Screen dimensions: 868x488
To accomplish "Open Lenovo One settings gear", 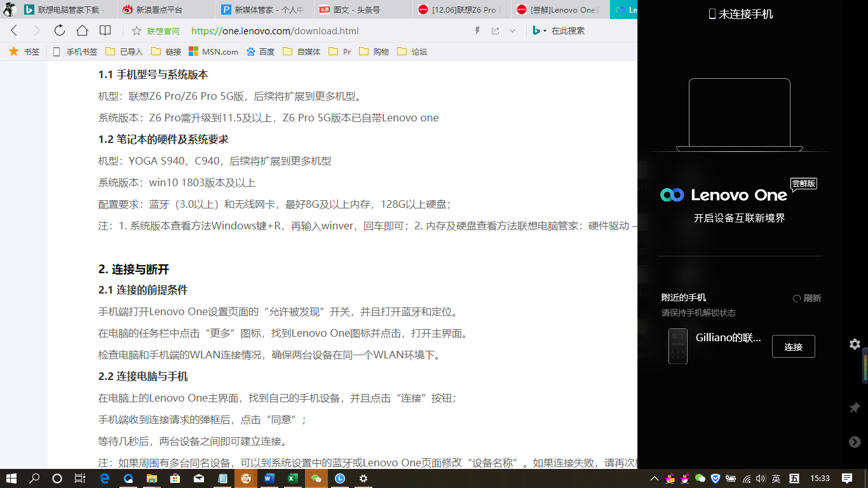I will click(855, 344).
